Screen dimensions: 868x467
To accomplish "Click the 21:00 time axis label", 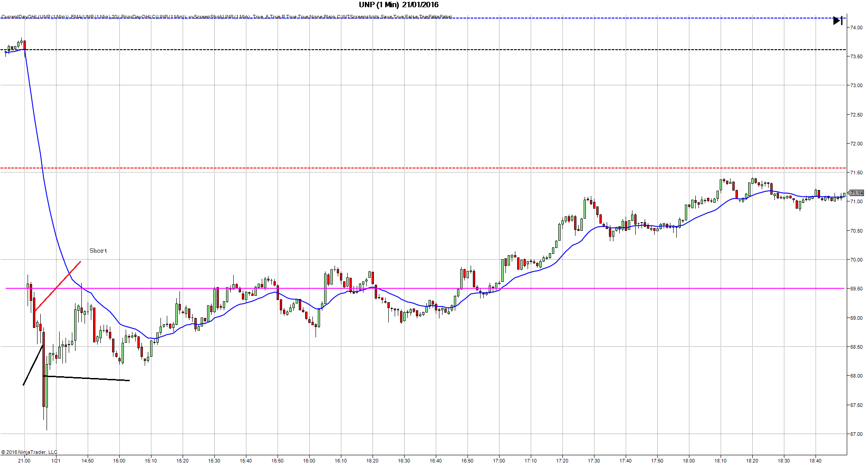I will tap(24, 461).
